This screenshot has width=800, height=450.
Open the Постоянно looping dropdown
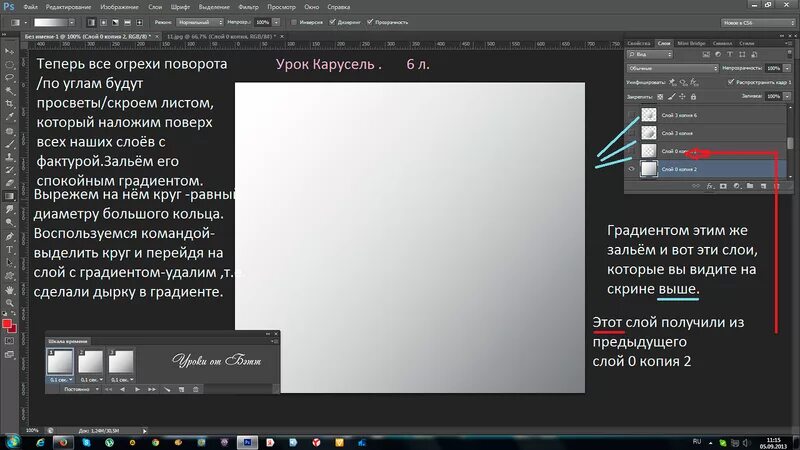(x=81, y=389)
